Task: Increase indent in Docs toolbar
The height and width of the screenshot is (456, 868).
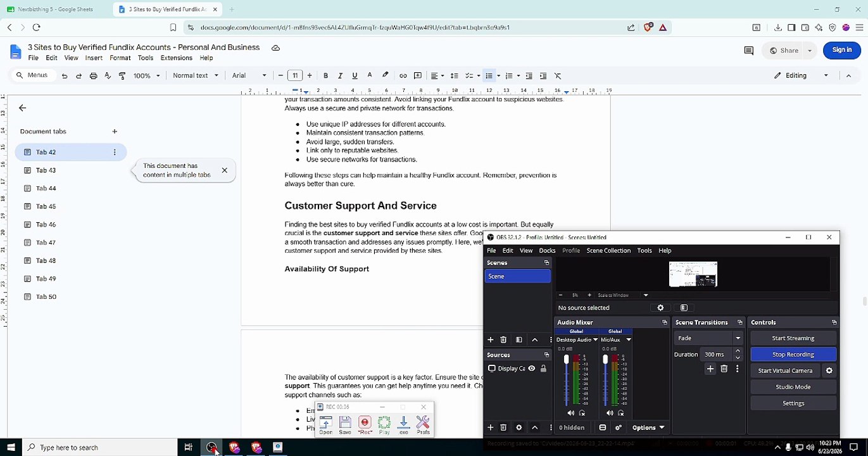Action: [x=543, y=76]
